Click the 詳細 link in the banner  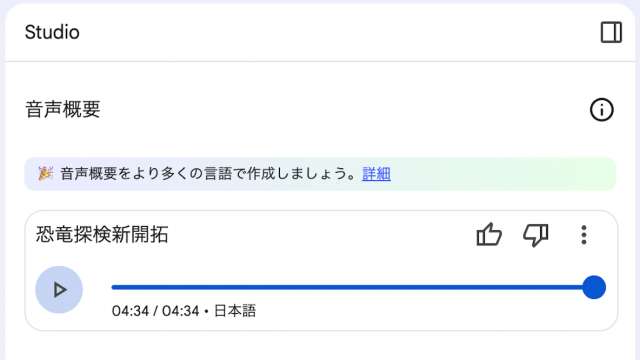[376, 174]
